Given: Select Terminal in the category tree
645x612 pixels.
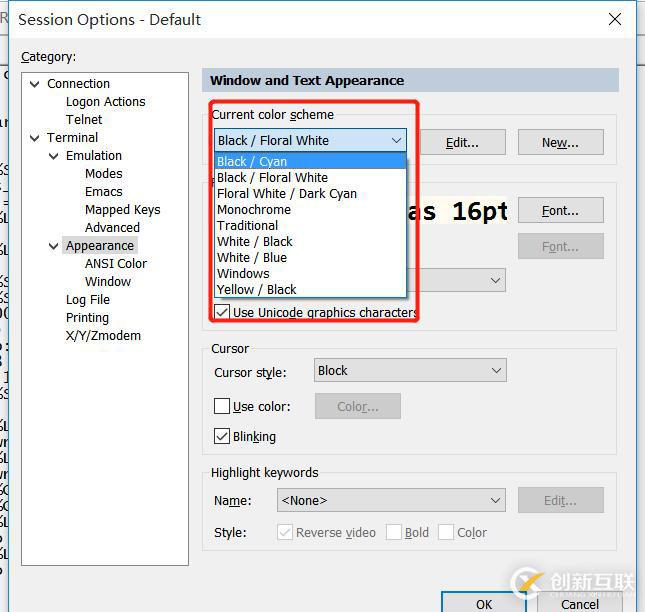Looking at the screenshot, I should point(72,137).
